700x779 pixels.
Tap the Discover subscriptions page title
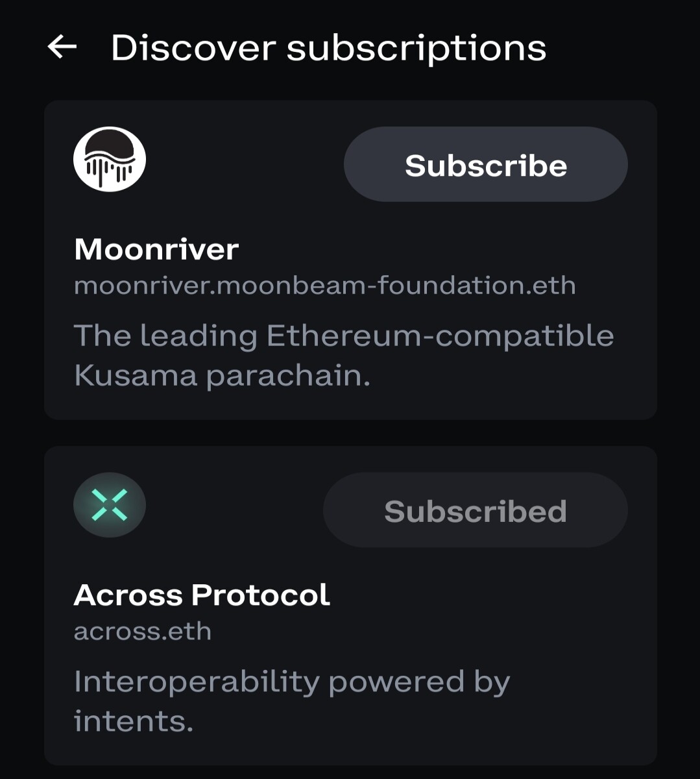tap(328, 49)
